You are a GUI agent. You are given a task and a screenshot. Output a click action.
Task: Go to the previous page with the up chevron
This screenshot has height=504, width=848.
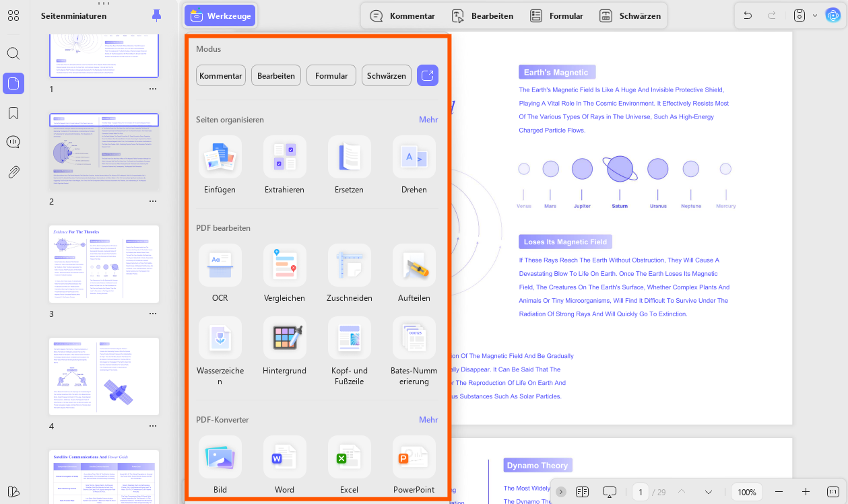pyautogui.click(x=682, y=492)
